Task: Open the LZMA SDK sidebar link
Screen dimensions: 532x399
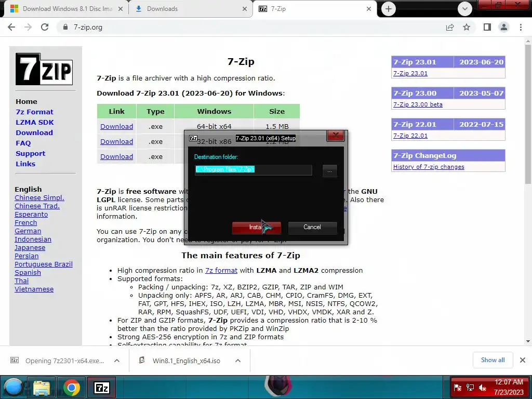Action: pos(35,122)
